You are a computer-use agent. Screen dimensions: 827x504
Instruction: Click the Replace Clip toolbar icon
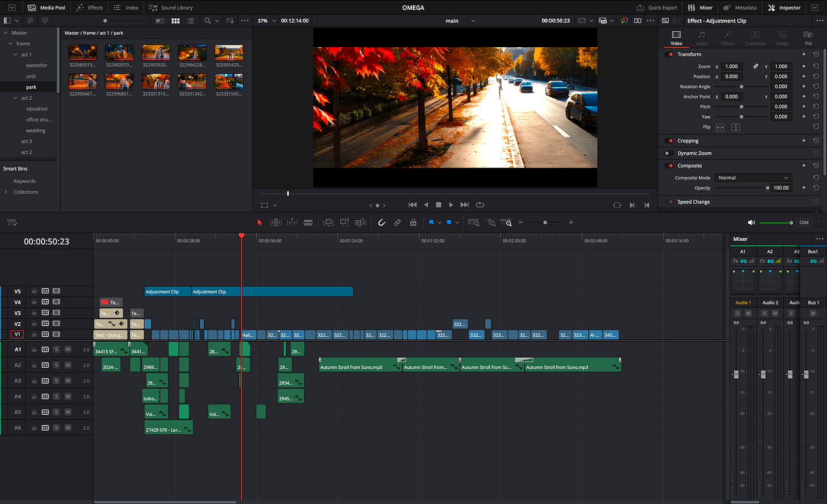(x=360, y=222)
